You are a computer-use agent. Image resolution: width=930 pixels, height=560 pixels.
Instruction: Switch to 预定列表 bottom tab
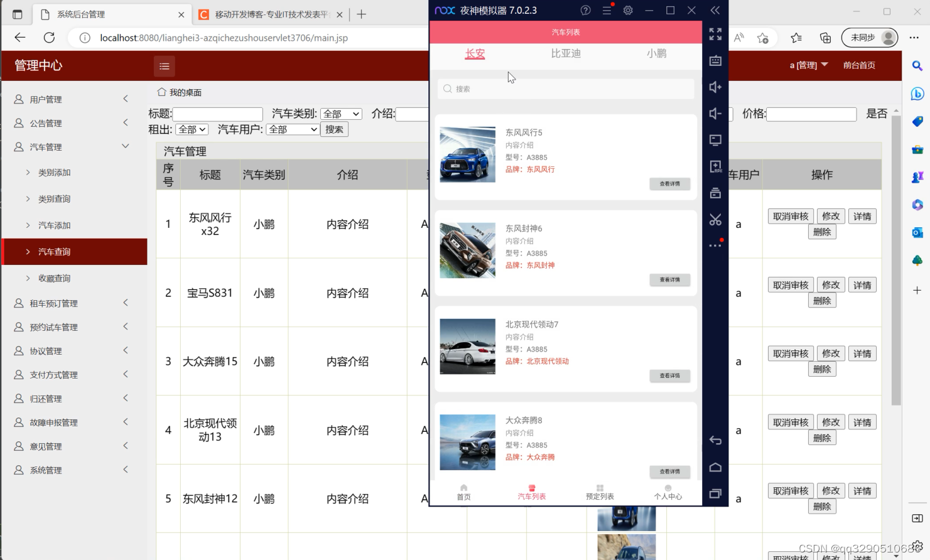pos(600,492)
